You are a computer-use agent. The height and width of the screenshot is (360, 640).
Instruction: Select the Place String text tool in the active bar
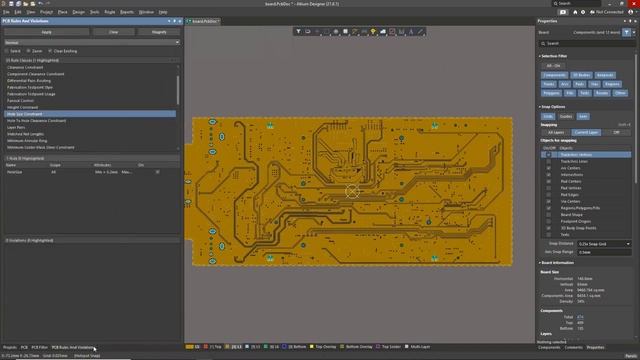(x=411, y=31)
